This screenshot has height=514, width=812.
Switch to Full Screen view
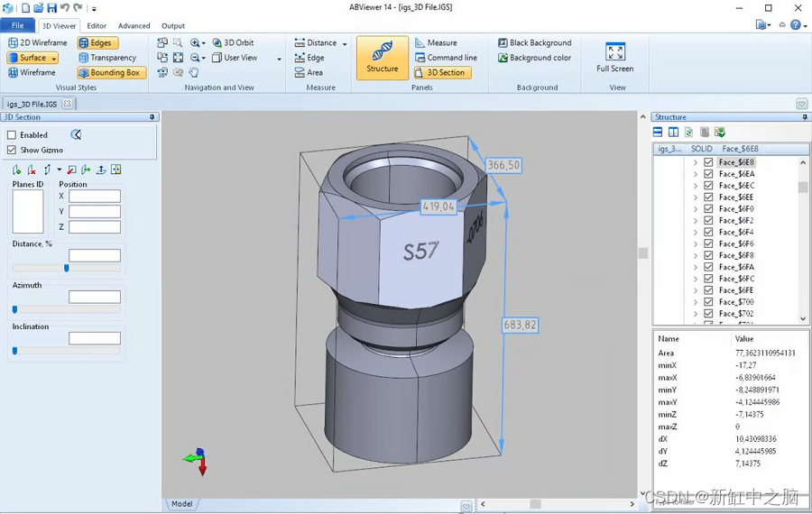tap(614, 58)
